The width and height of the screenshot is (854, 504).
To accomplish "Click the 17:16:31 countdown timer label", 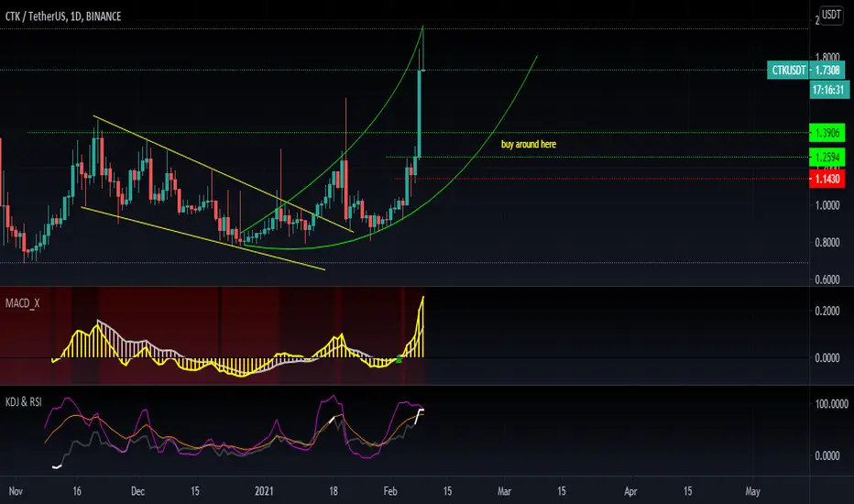I will (828, 90).
